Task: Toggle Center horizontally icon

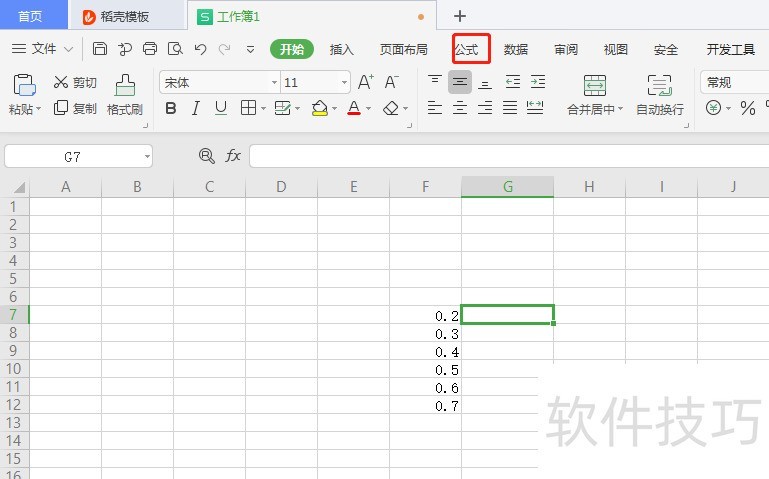Action: tap(460, 107)
